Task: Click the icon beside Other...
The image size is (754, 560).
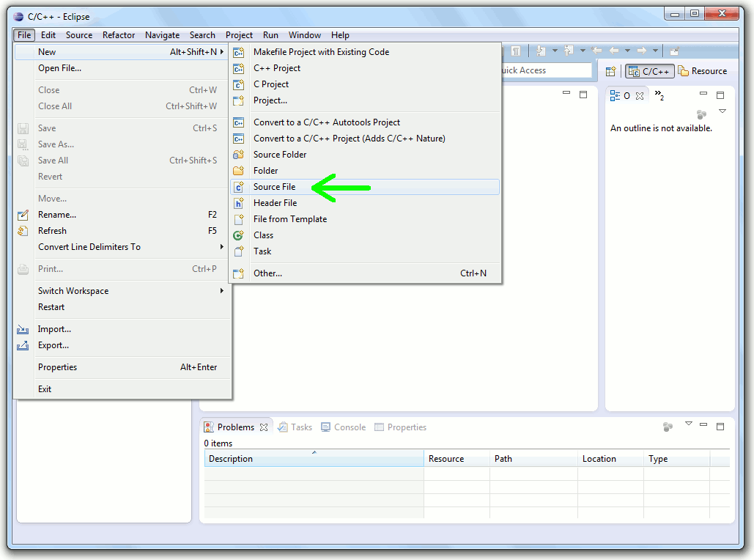Action: (239, 273)
